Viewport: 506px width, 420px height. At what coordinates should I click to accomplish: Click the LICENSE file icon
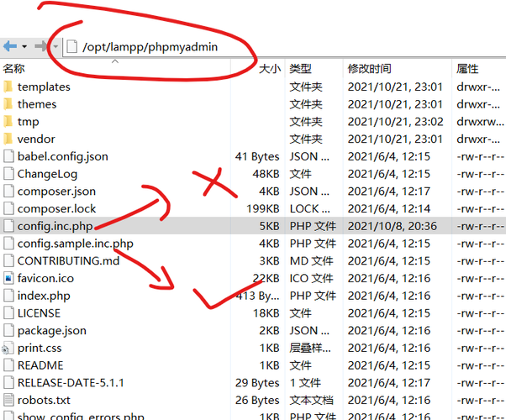pyautogui.click(x=8, y=313)
